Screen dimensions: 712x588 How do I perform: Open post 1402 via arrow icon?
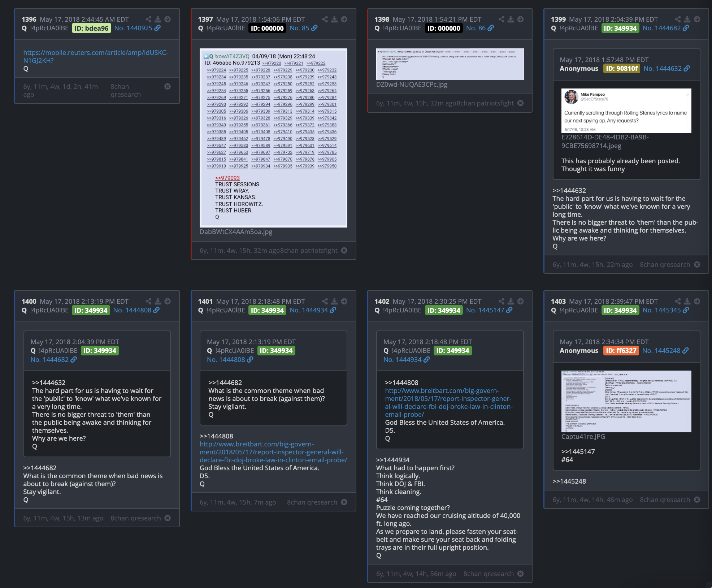click(x=521, y=302)
